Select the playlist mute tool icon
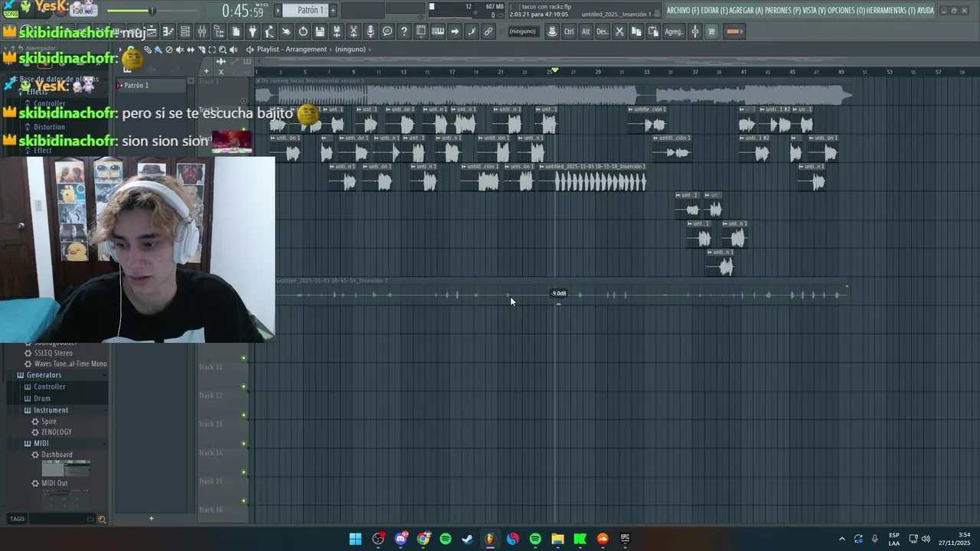This screenshot has width=980, height=551. pos(179,50)
